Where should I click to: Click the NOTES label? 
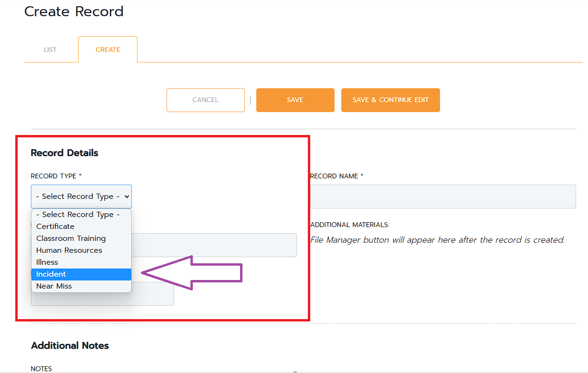42,369
